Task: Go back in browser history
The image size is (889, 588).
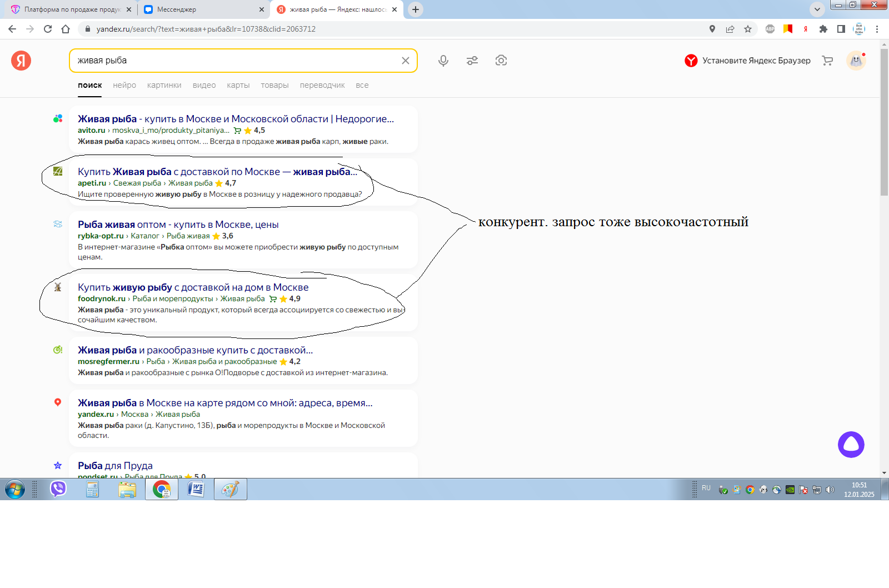Action: click(12, 29)
